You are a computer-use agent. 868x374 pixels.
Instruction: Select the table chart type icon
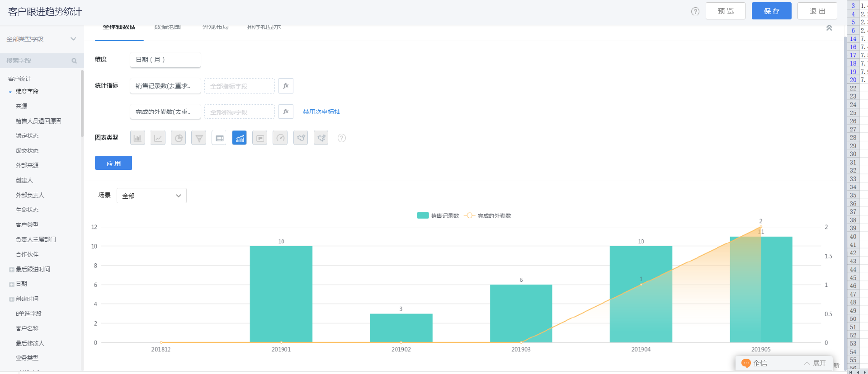click(x=219, y=138)
